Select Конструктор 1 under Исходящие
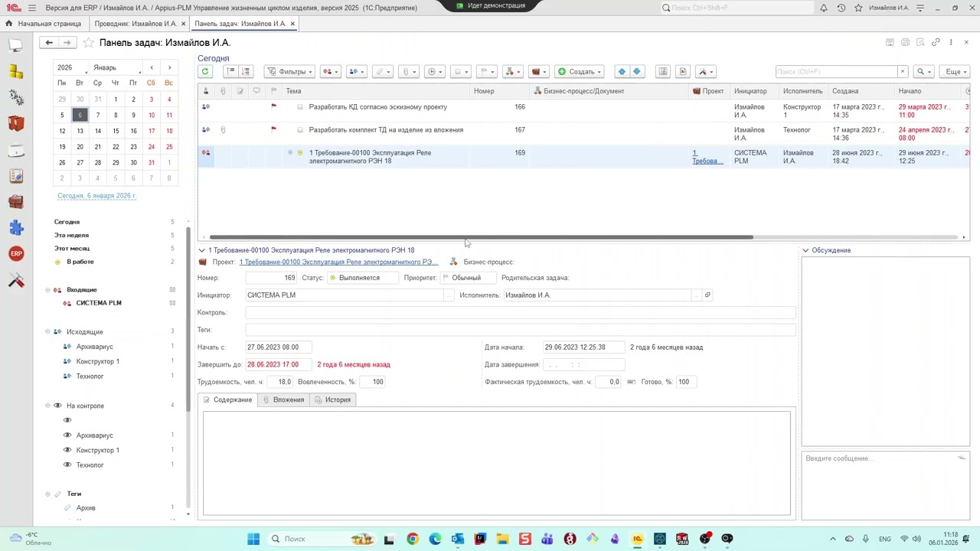Screen dimensions: 980x551 [98, 361]
